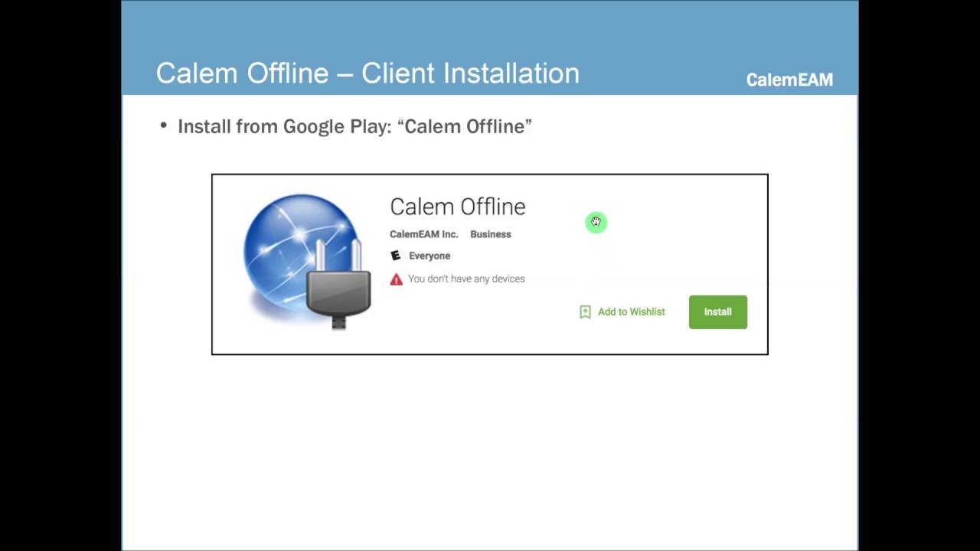The image size is (980, 551).
Task: Click the Everyone rating label
Action: pyautogui.click(x=430, y=256)
